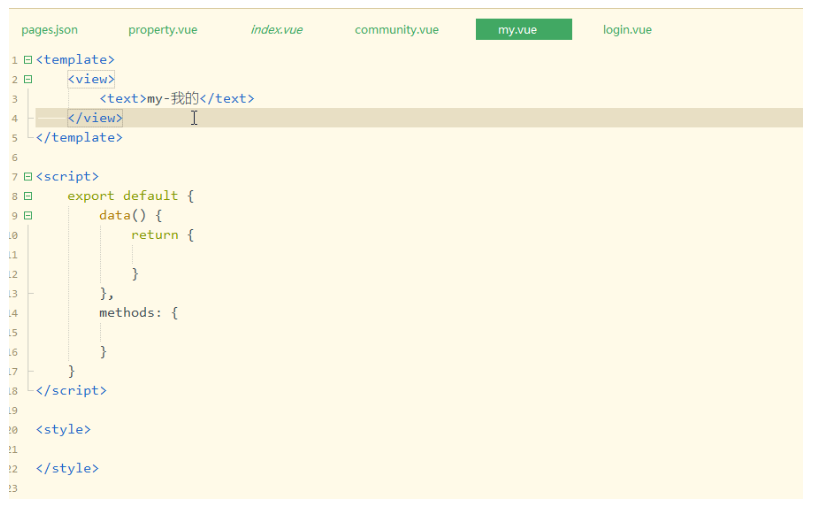Place cursor on empty line 11
The height and width of the screenshot is (507, 817).
pos(419,254)
